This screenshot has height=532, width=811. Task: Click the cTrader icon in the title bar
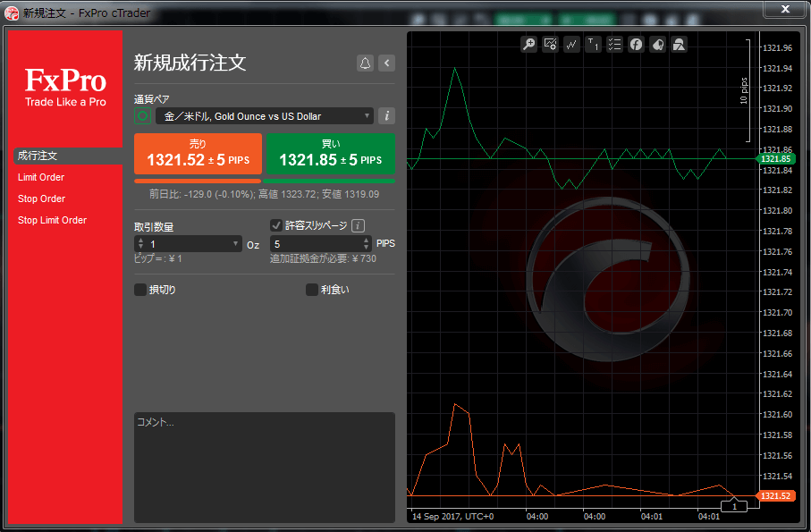click(x=12, y=13)
